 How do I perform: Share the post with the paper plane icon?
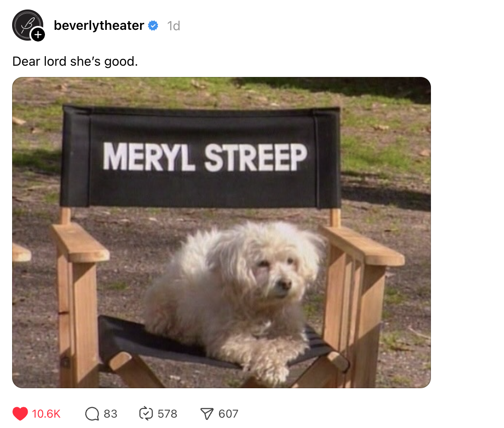(207, 414)
